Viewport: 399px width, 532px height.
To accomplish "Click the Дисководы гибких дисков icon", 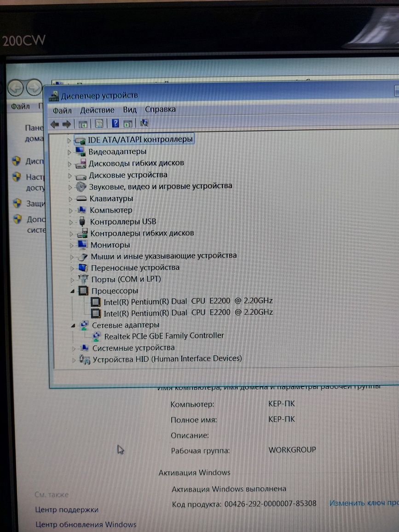I will pos(81,163).
